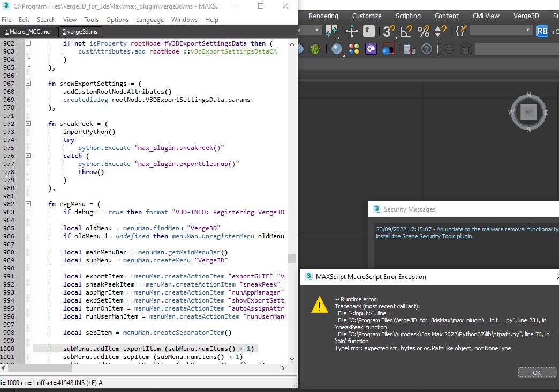Screen dimensions: 559x392
Task: Click the stacked layers icon
Action: pos(449,49)
